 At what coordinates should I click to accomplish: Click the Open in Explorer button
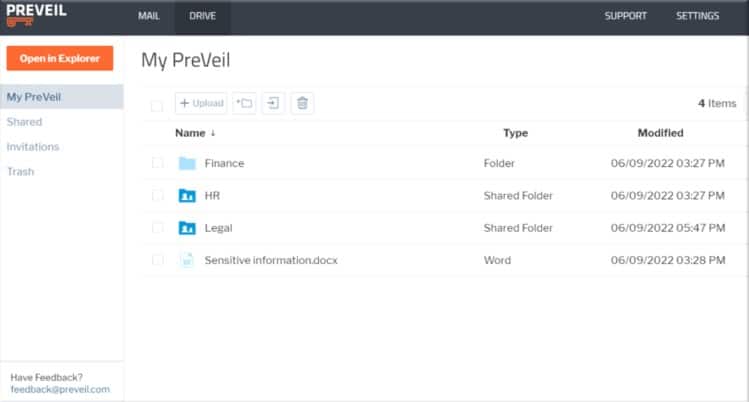coord(60,58)
